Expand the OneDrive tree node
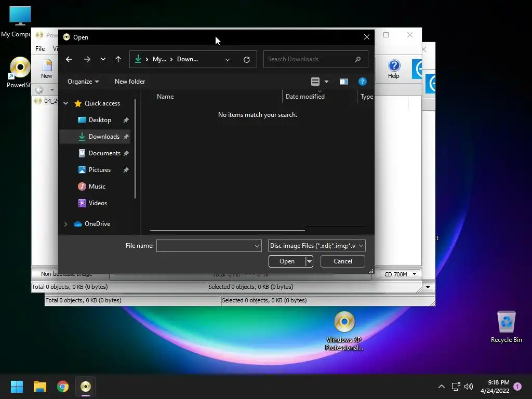 coord(66,224)
